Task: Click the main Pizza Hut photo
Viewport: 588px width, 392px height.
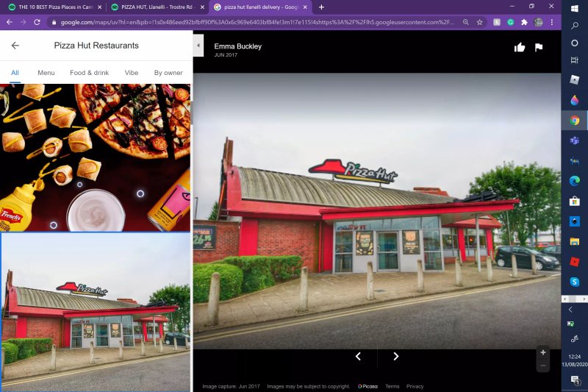Action: click(x=377, y=211)
